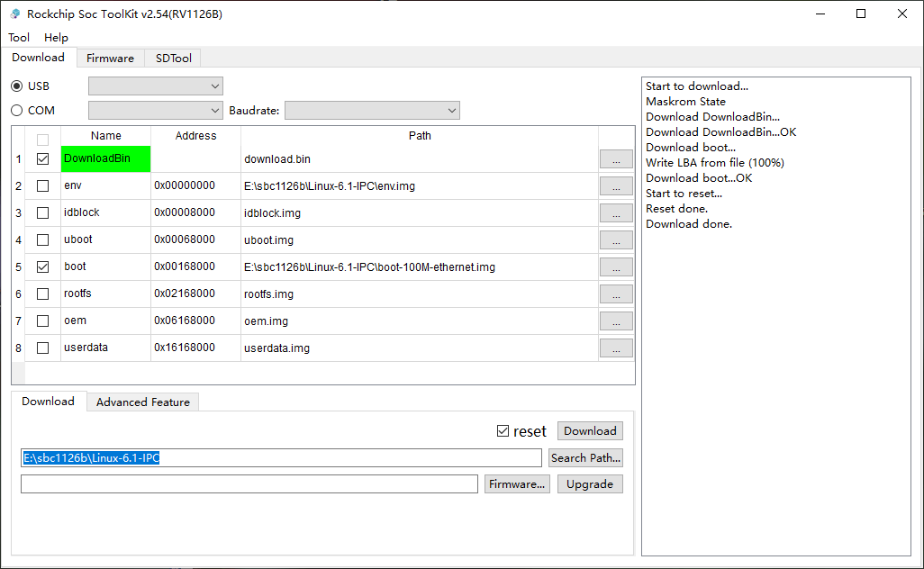Image resolution: width=924 pixels, height=569 pixels.
Task: Select the green DownloadBin name cell
Action: click(105, 158)
